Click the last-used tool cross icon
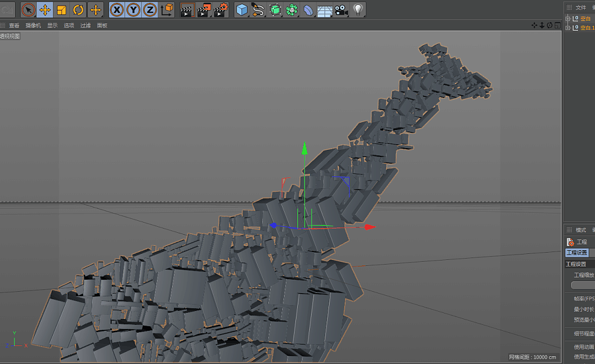Image resolution: width=595 pixels, height=364 pixels. (96, 10)
